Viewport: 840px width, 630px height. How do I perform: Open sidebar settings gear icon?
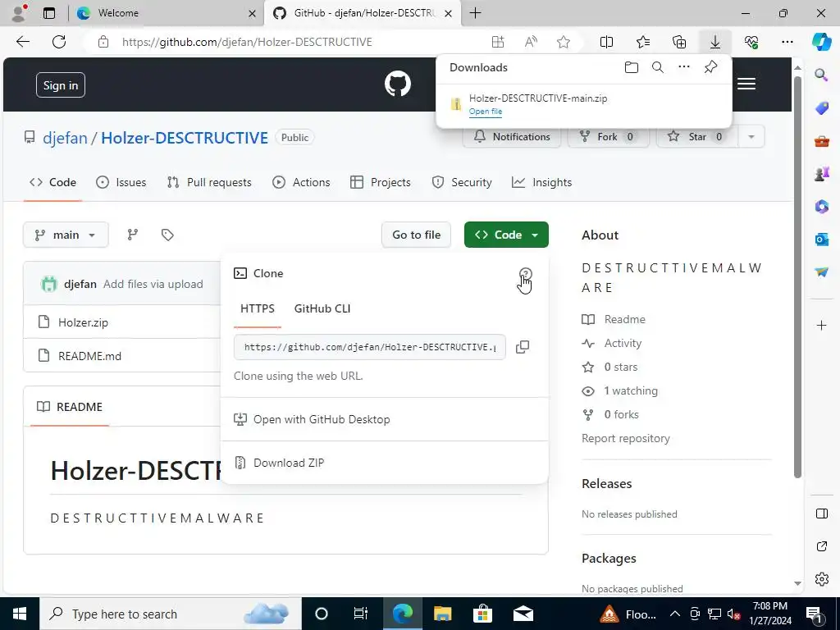821,579
